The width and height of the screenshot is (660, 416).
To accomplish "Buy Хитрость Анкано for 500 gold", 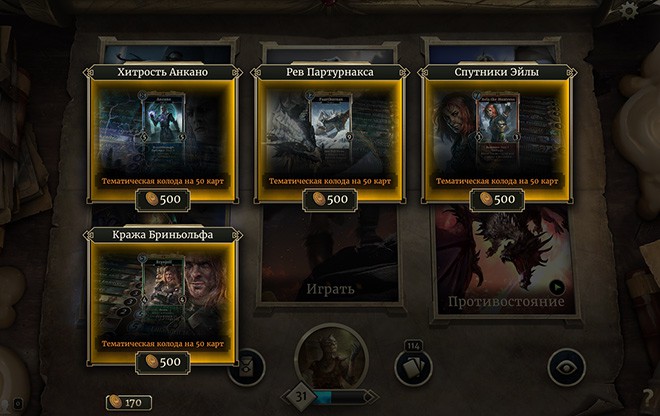I will [163, 199].
